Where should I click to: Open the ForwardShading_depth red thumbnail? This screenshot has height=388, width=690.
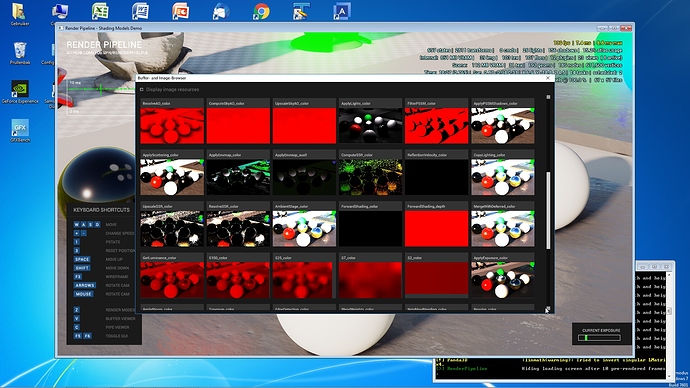point(437,229)
